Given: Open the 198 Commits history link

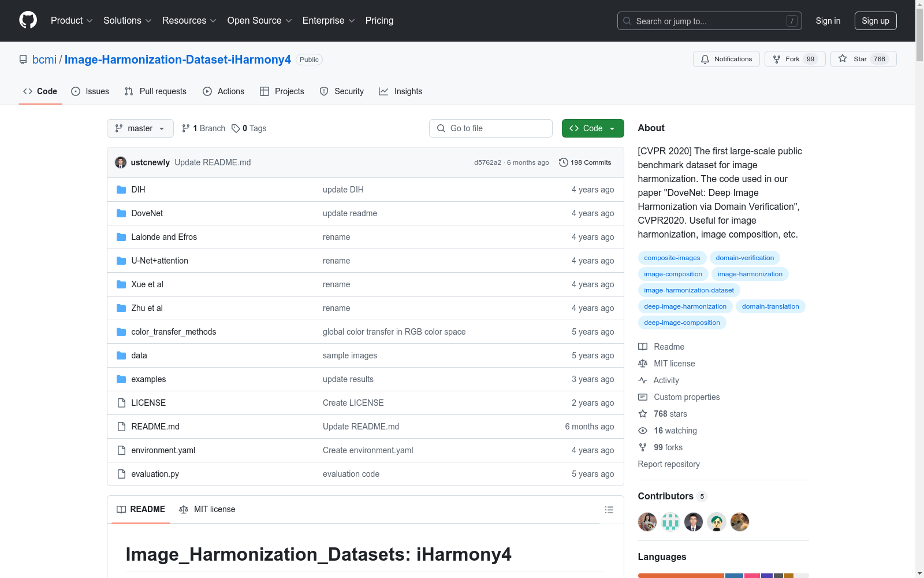Looking at the screenshot, I should (585, 162).
